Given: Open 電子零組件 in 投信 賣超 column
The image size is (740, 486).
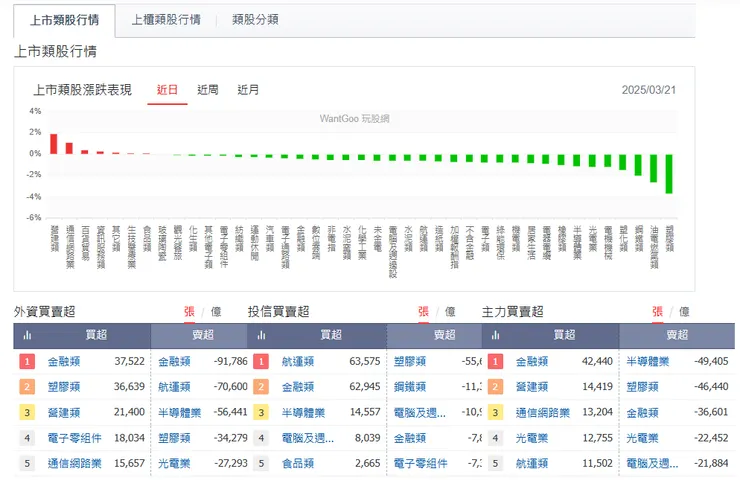Looking at the screenshot, I should click(x=420, y=463).
